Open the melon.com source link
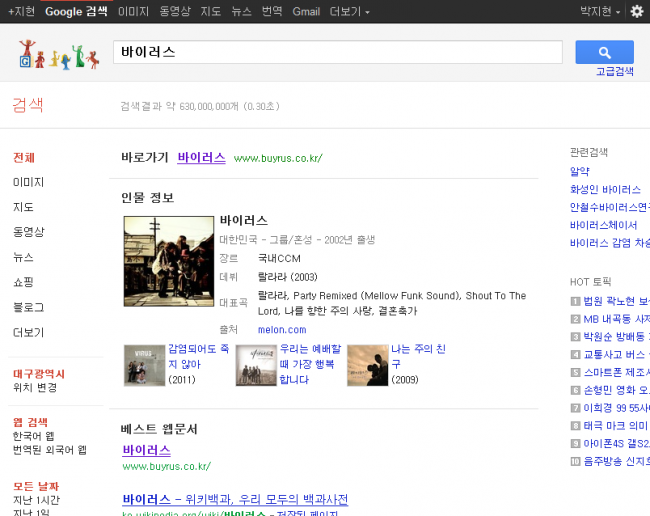The width and height of the screenshot is (650, 516). [281, 329]
